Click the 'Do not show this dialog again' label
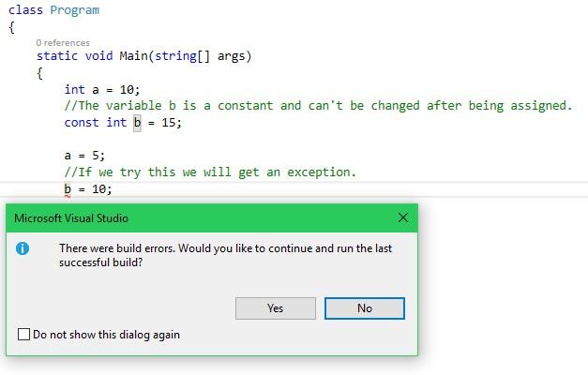Viewport: 588px width, 375px height. (107, 335)
